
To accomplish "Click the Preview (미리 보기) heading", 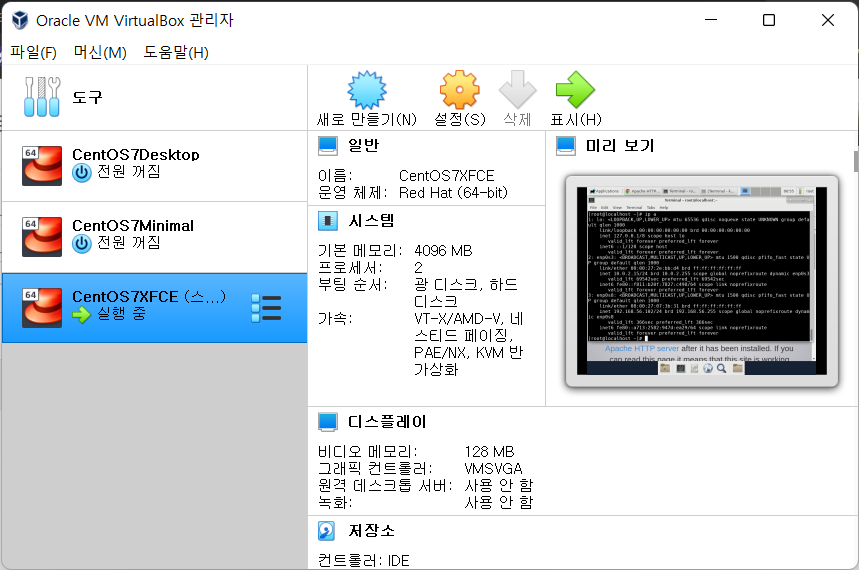I will click(x=620, y=145).
